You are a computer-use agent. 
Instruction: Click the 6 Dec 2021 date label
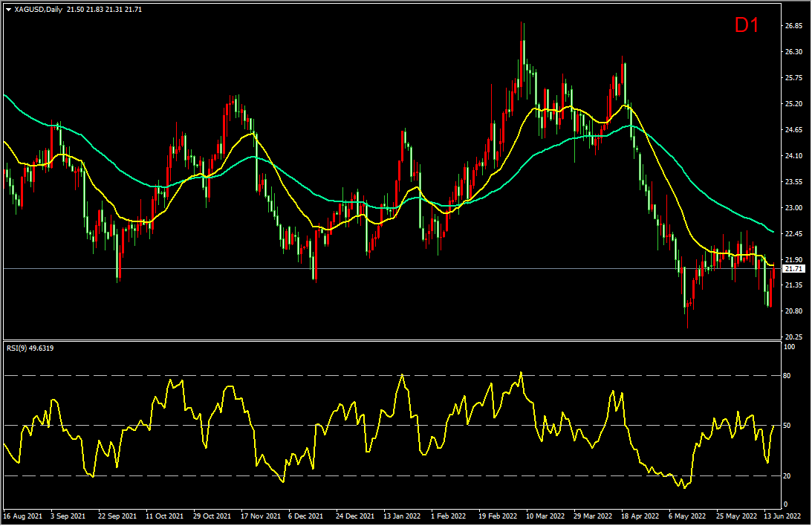click(305, 516)
